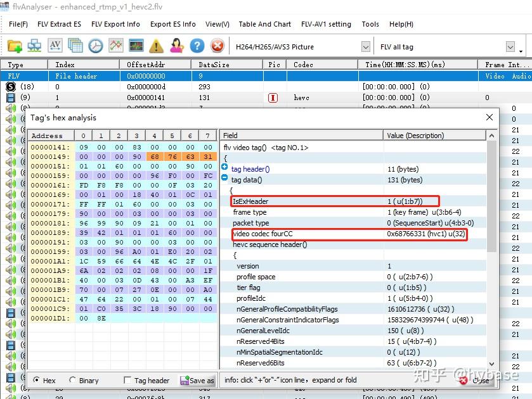This screenshot has width=532, height=399.
Task: Click the clock/timing analysis toolbar icon
Action: [95, 46]
